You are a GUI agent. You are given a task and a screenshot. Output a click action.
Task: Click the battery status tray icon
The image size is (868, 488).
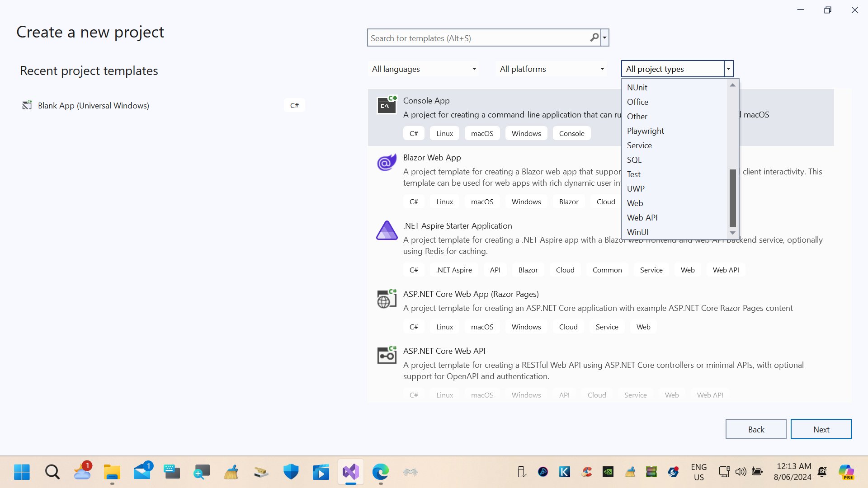click(757, 472)
